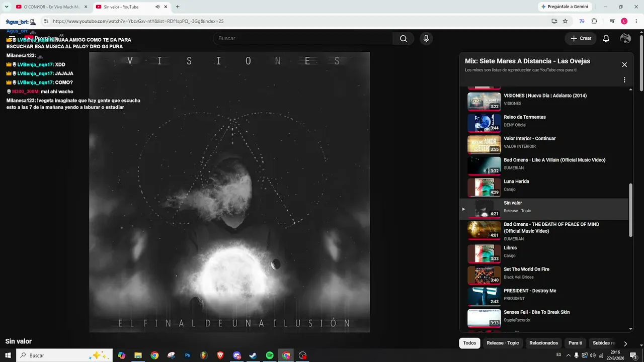
Task: Click the taskbar clock showing 20:16
Action: (615, 355)
